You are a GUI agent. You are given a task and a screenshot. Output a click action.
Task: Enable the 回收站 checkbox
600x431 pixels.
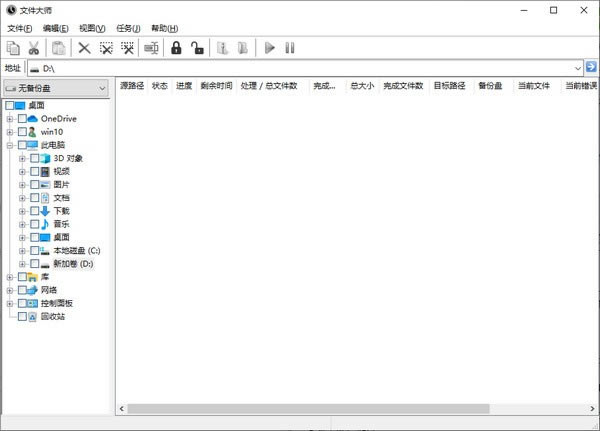point(23,317)
